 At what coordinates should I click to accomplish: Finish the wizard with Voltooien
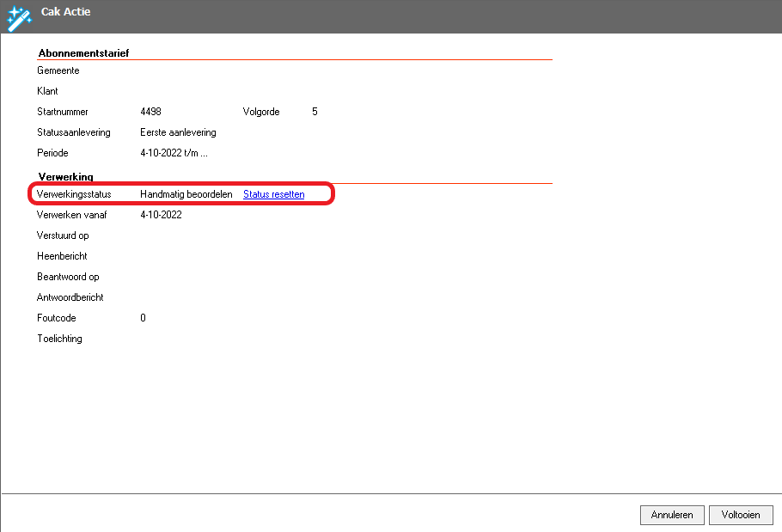click(741, 515)
